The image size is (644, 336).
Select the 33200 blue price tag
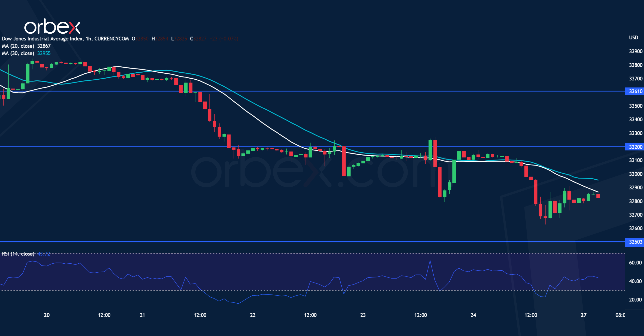635,147
